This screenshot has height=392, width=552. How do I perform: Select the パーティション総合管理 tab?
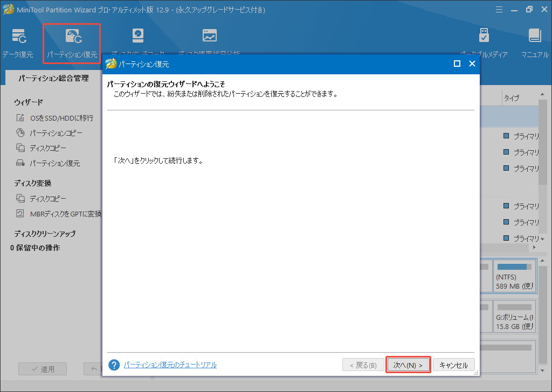click(x=53, y=78)
